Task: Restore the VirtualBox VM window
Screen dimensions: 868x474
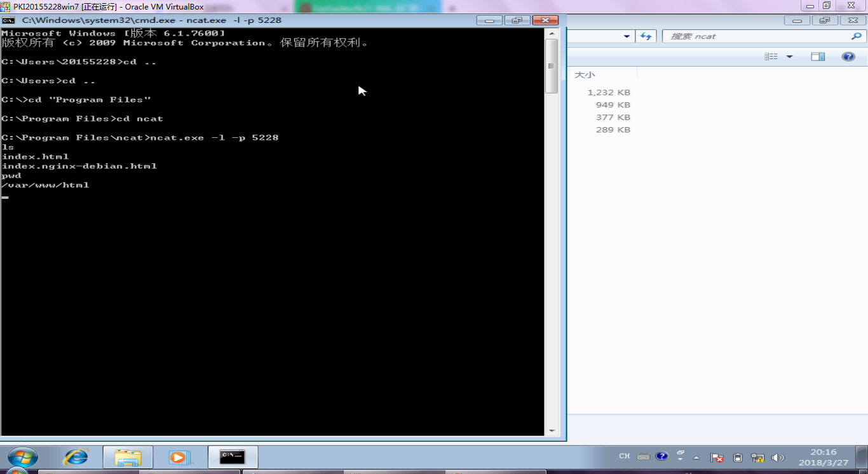Action: tap(827, 6)
